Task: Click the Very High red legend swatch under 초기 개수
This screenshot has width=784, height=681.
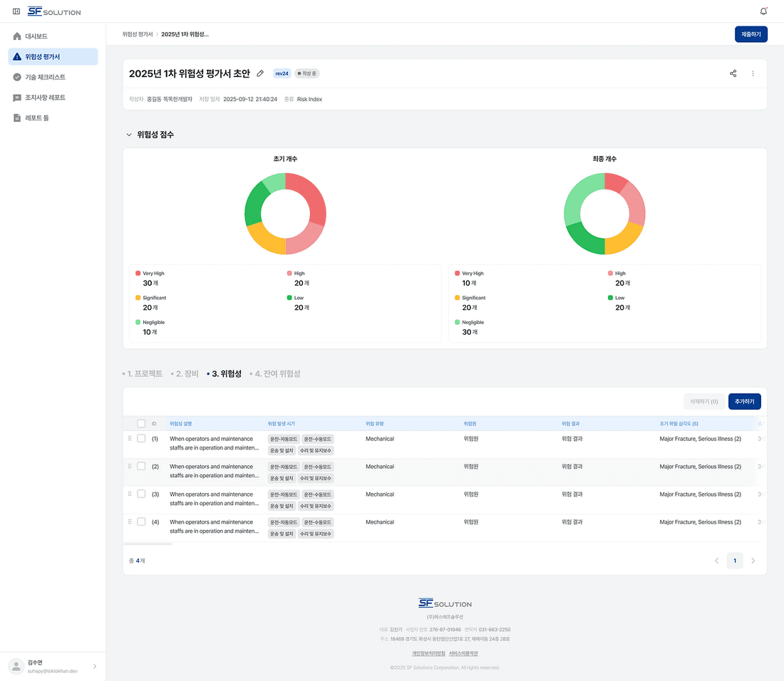Action: click(138, 274)
